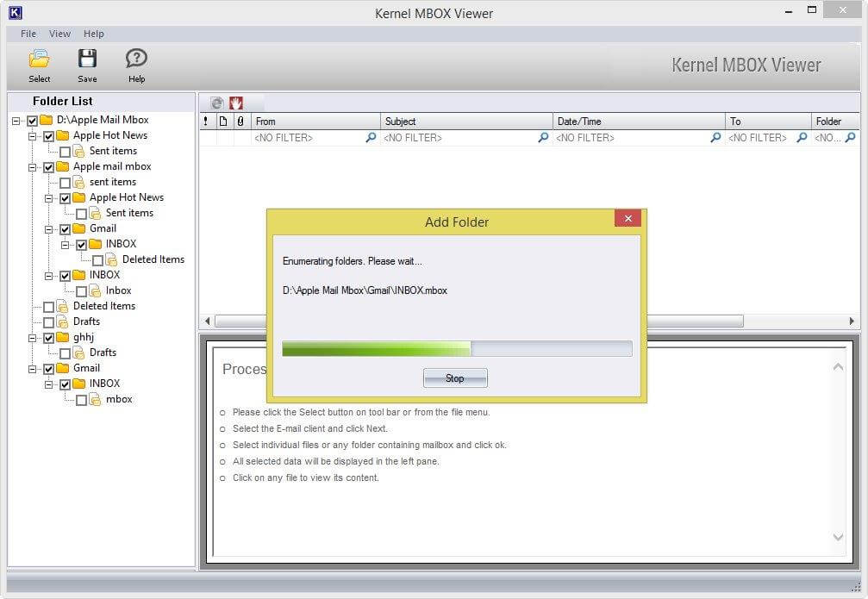Toggle the Apple mail mbox checkbox
868x599 pixels.
(x=49, y=167)
